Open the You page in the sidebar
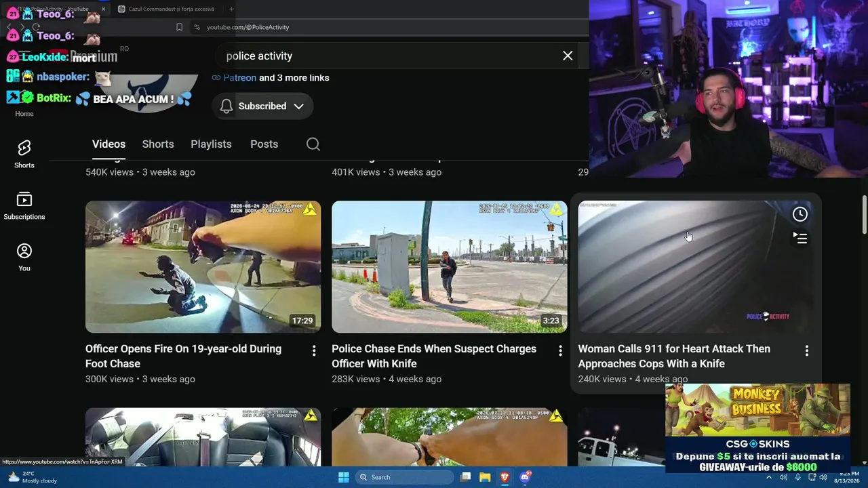 coord(24,257)
